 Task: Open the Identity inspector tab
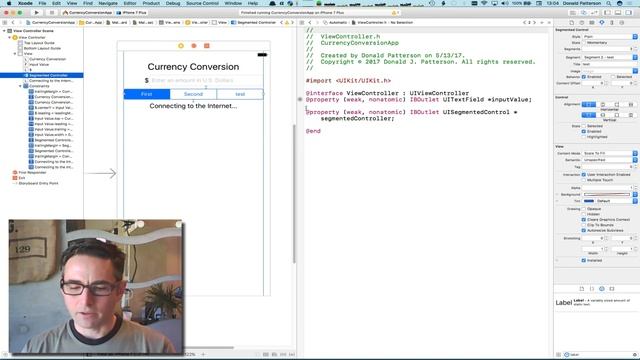tap(592, 23)
